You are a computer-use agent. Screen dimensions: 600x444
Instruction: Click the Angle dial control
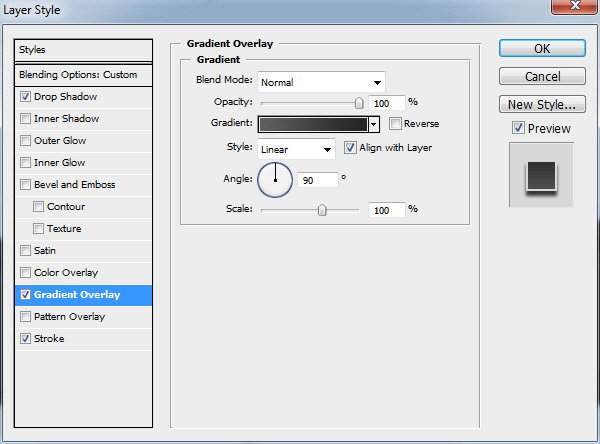275,180
